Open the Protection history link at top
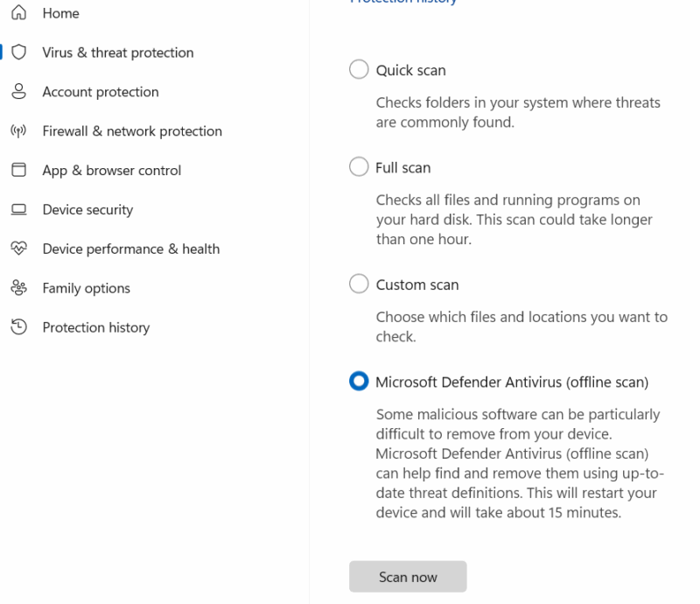Screen dimensions: 700x604 point(403,3)
